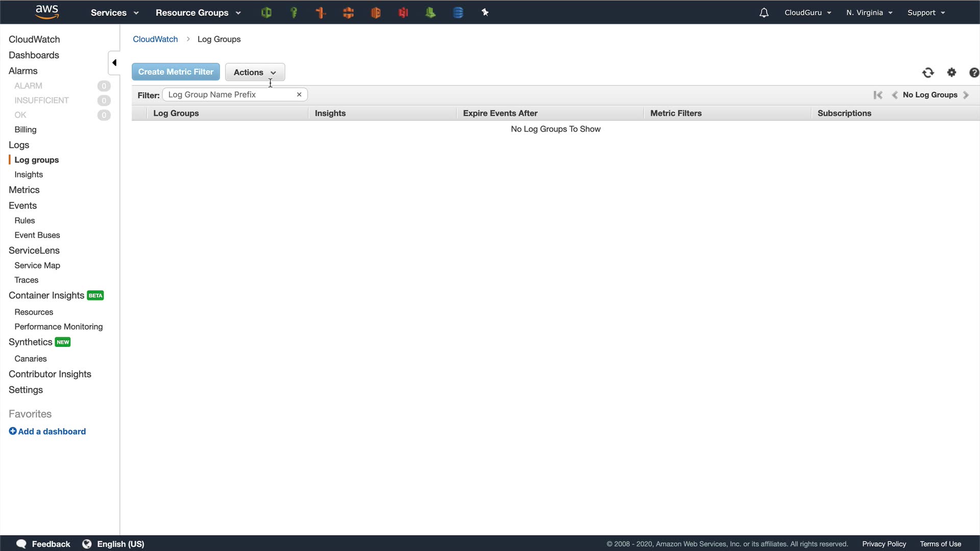The width and height of the screenshot is (980, 551).
Task: Open the CloudGuru account menu
Action: pos(807,13)
